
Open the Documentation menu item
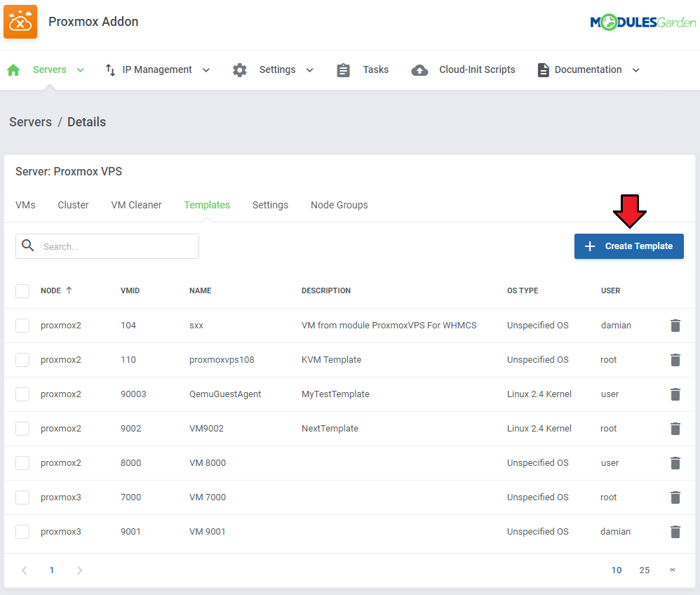(588, 69)
